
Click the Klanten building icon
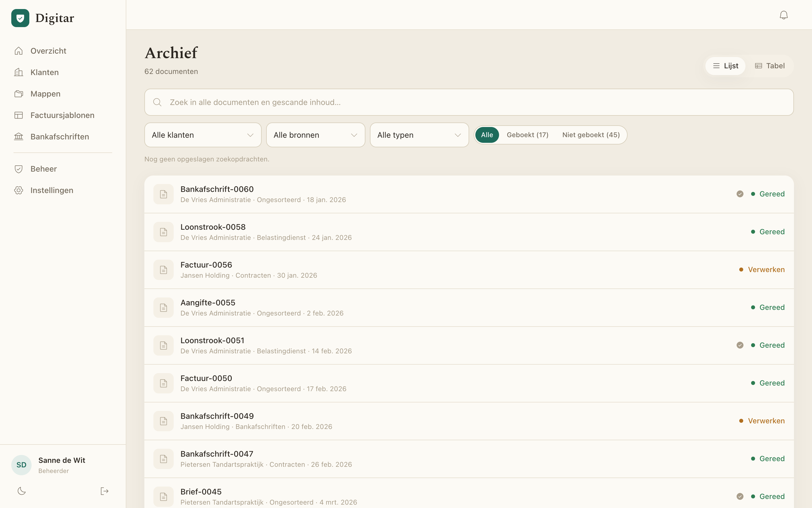click(19, 72)
